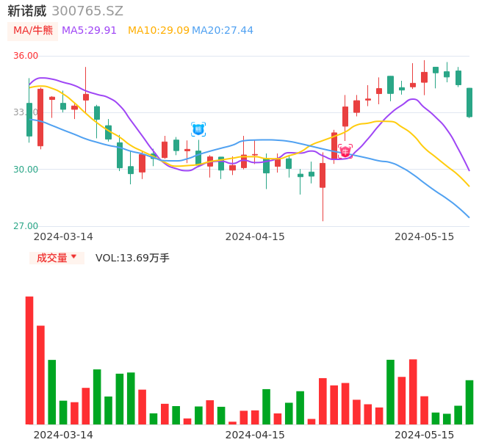Screen dimensions: 504x445
Task: Click the rightmost green candlestick
Action: tap(469, 102)
